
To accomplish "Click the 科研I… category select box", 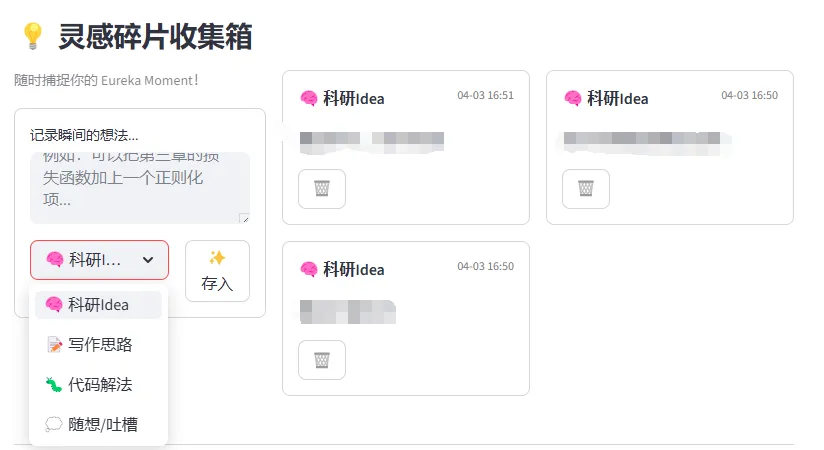I will pos(99,260).
